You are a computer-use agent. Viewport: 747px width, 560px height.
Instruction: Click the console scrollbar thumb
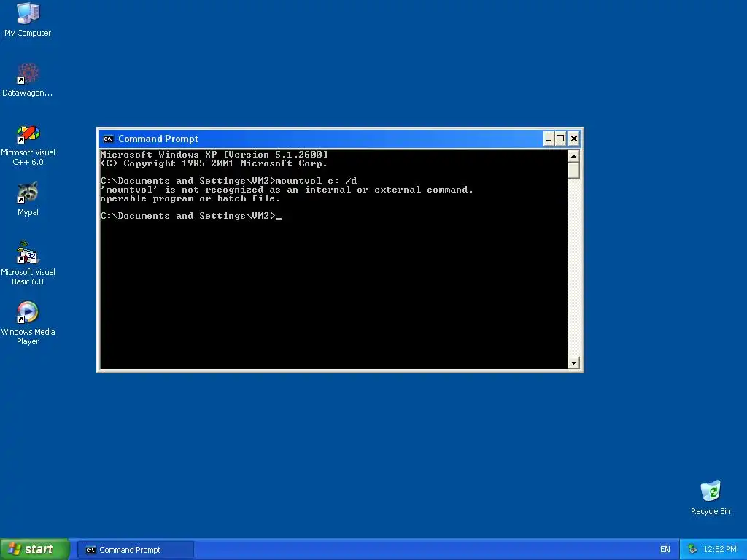coord(573,171)
